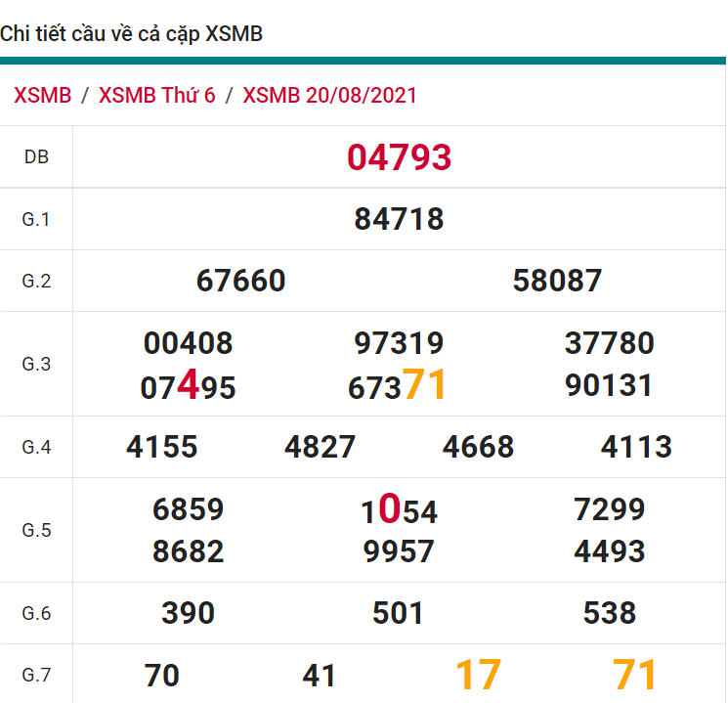Select the G.7 number 70

(x=162, y=676)
